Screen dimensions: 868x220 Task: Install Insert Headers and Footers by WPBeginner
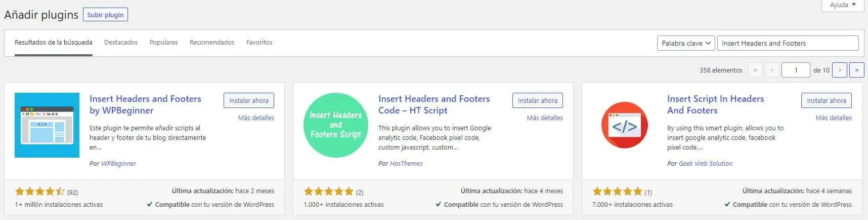click(249, 100)
